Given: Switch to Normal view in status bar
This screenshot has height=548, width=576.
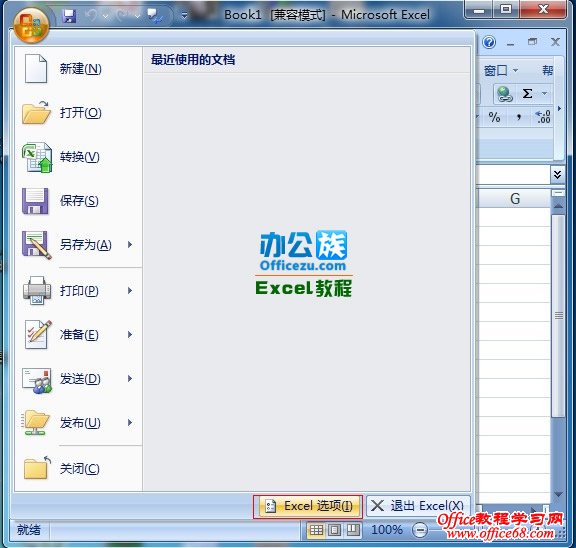Looking at the screenshot, I should tap(316, 530).
